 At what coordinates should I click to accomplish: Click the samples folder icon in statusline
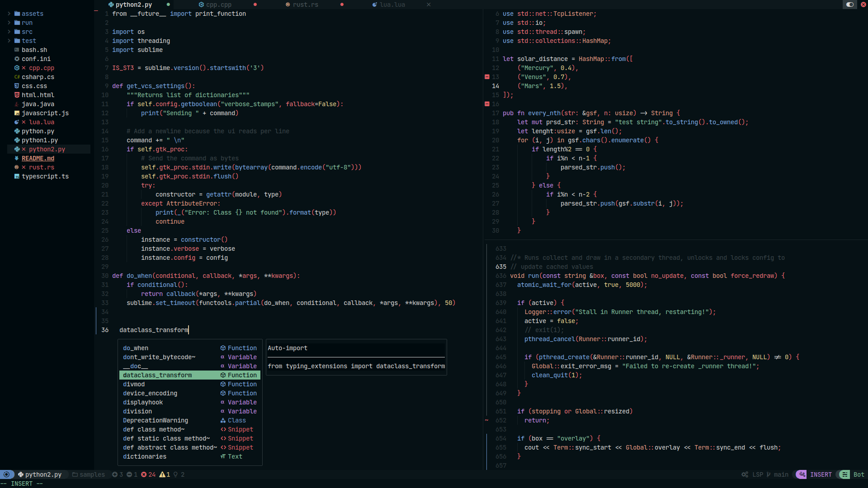tap(75, 474)
